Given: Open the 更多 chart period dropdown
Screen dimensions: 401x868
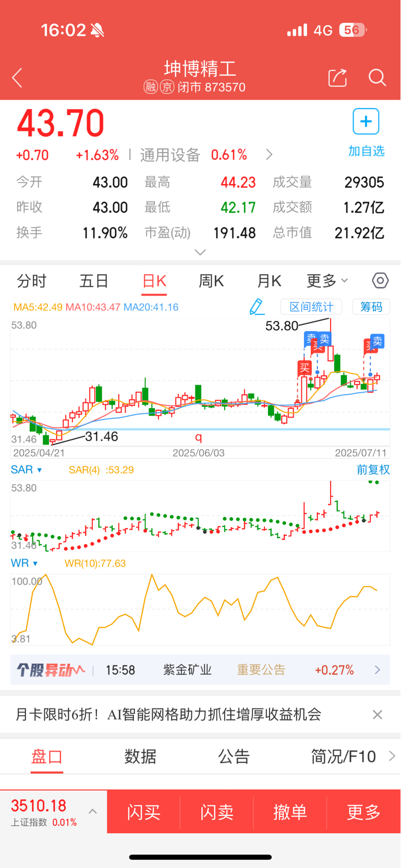Looking at the screenshot, I should 327,280.
